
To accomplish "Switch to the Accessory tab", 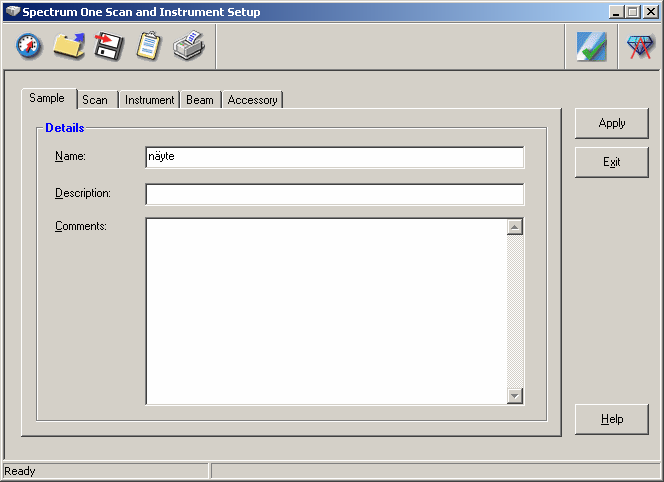I will pyautogui.click(x=252, y=100).
